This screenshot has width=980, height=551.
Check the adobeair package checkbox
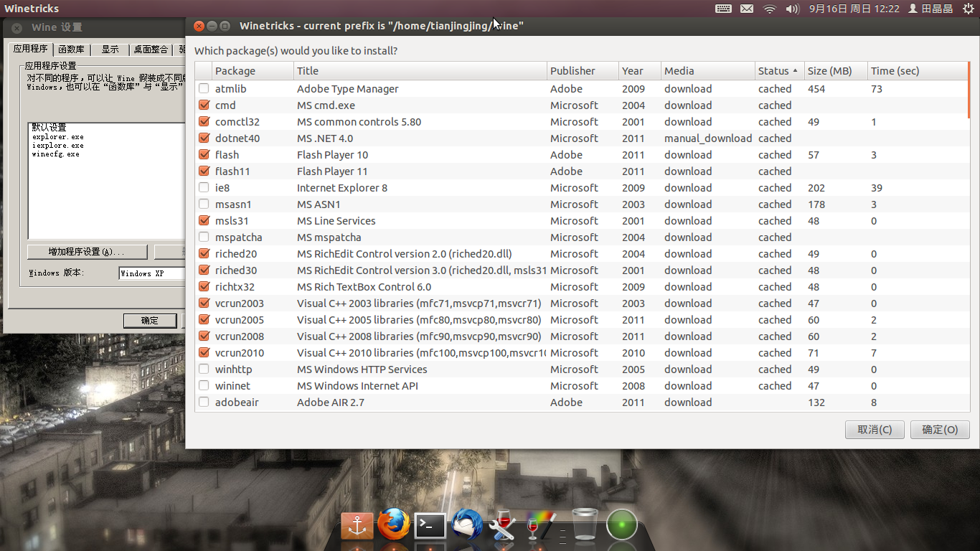204,402
